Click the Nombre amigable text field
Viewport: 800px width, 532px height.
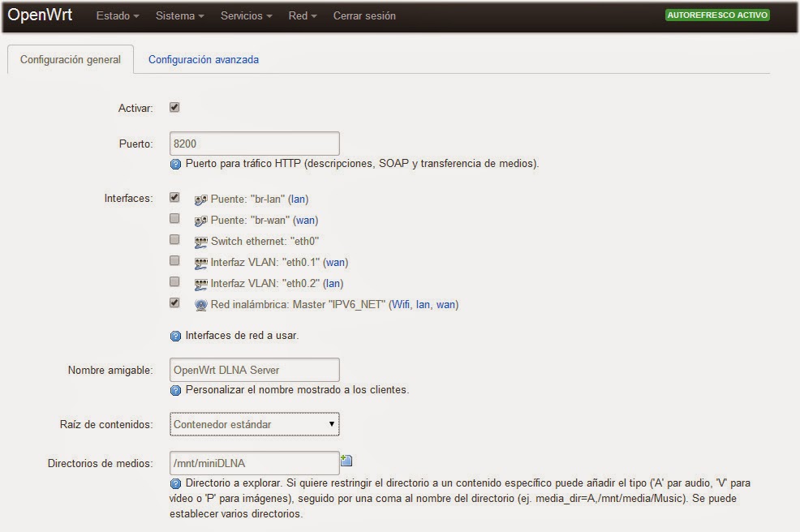(x=254, y=370)
